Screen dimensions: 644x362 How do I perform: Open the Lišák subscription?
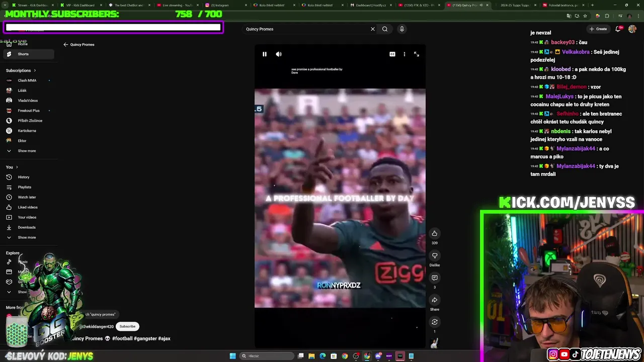(28, 90)
